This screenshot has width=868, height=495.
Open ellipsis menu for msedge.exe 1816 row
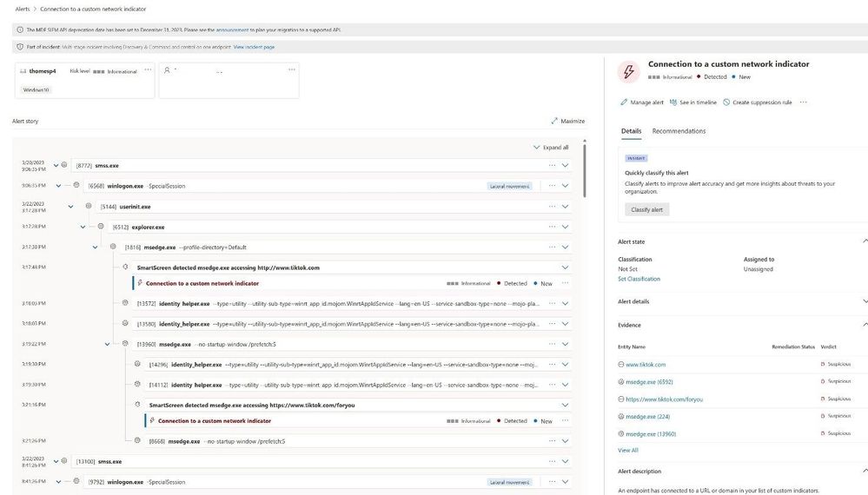pyautogui.click(x=552, y=247)
